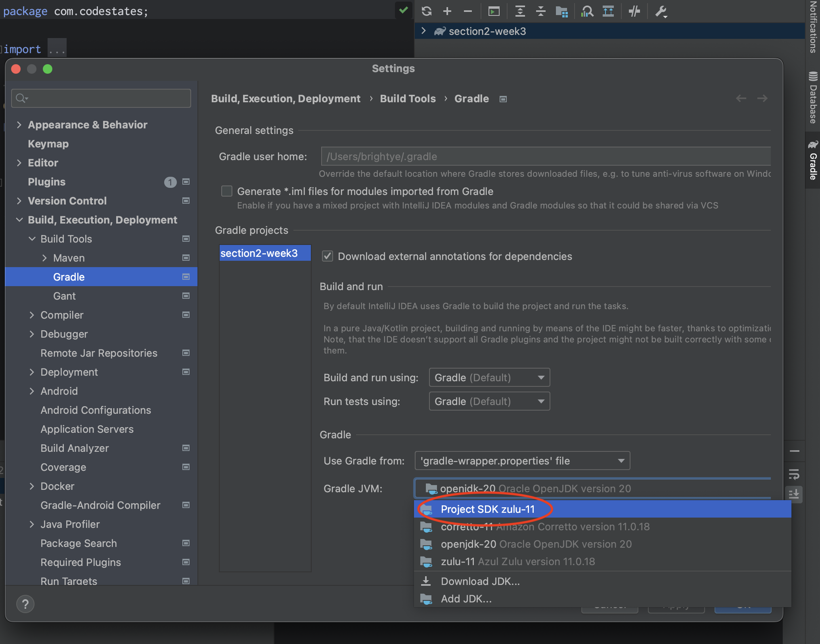Choose Download JDK... from the JVM list
Image resolution: width=820 pixels, height=644 pixels.
click(x=480, y=581)
